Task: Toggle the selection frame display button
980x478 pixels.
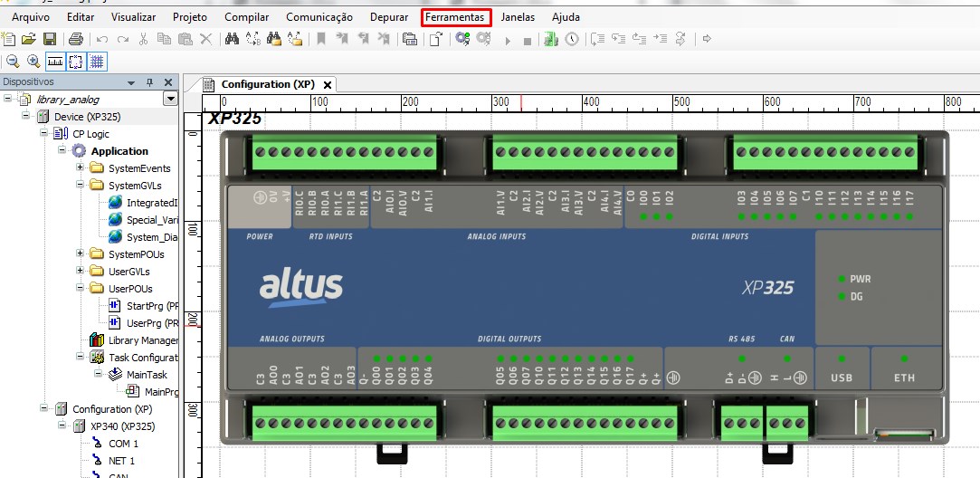Action: click(x=75, y=62)
